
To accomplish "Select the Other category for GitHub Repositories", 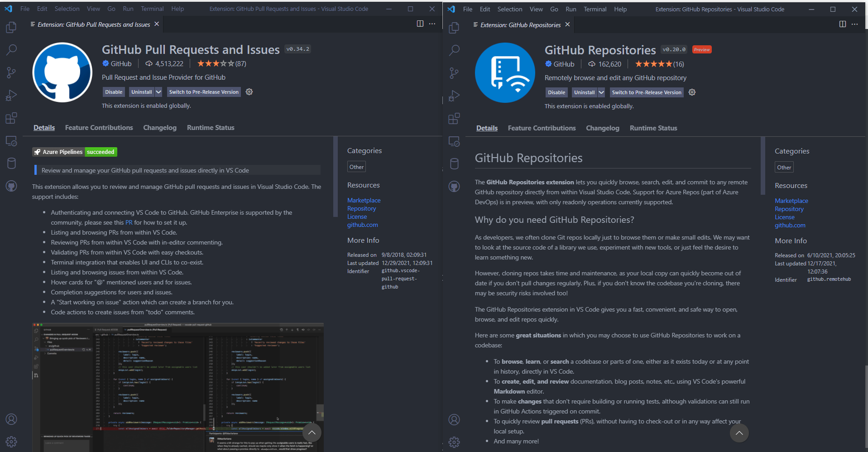I will [x=784, y=167].
